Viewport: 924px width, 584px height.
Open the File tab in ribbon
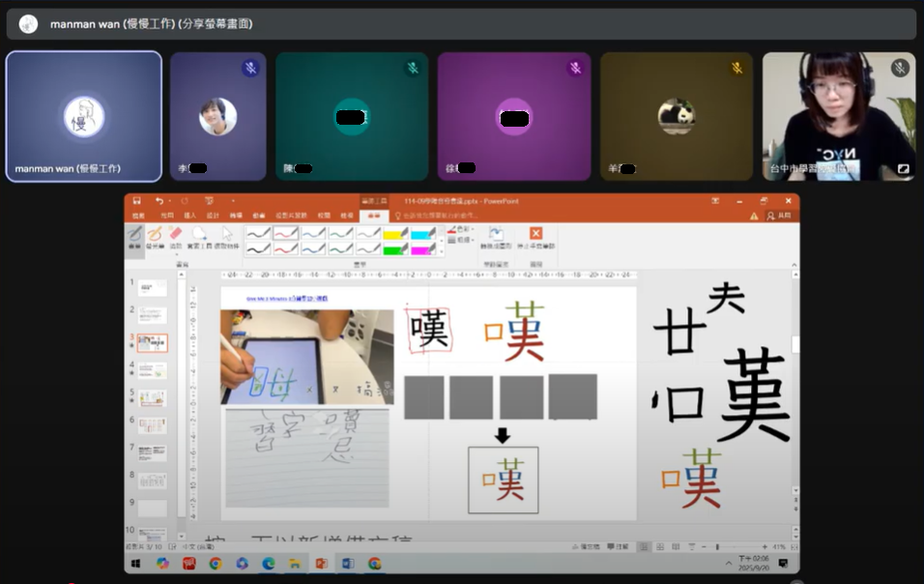pos(138,216)
